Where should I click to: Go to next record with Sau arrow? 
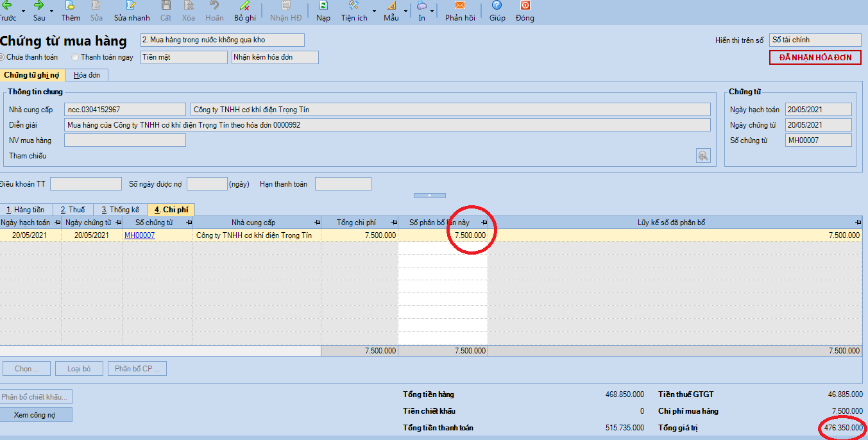click(x=38, y=6)
